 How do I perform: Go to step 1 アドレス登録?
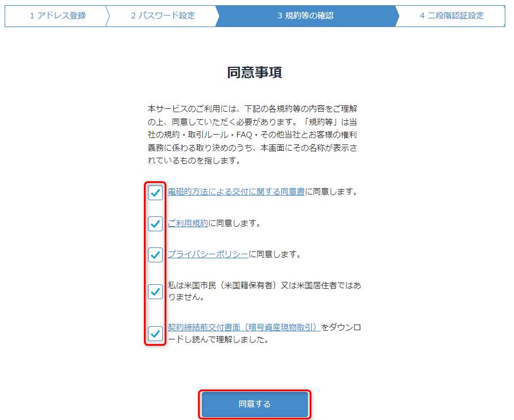(x=58, y=16)
